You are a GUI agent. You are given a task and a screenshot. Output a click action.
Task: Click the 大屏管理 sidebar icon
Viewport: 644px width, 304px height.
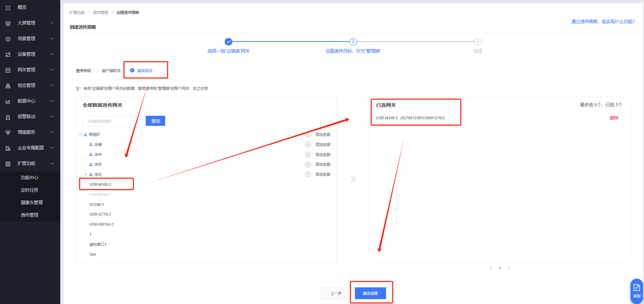[x=8, y=23]
